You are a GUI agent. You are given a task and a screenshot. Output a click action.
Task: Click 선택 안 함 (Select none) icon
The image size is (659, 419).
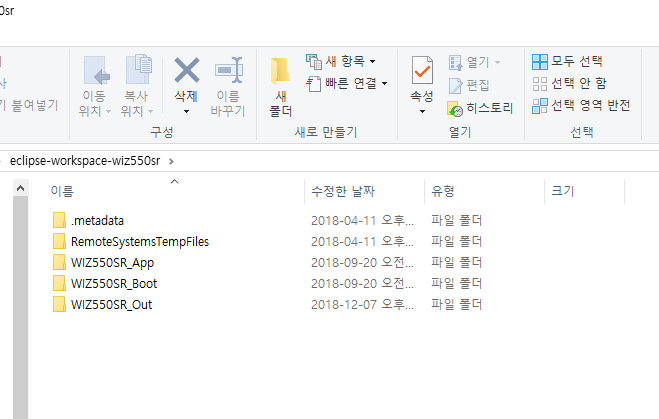(540, 84)
